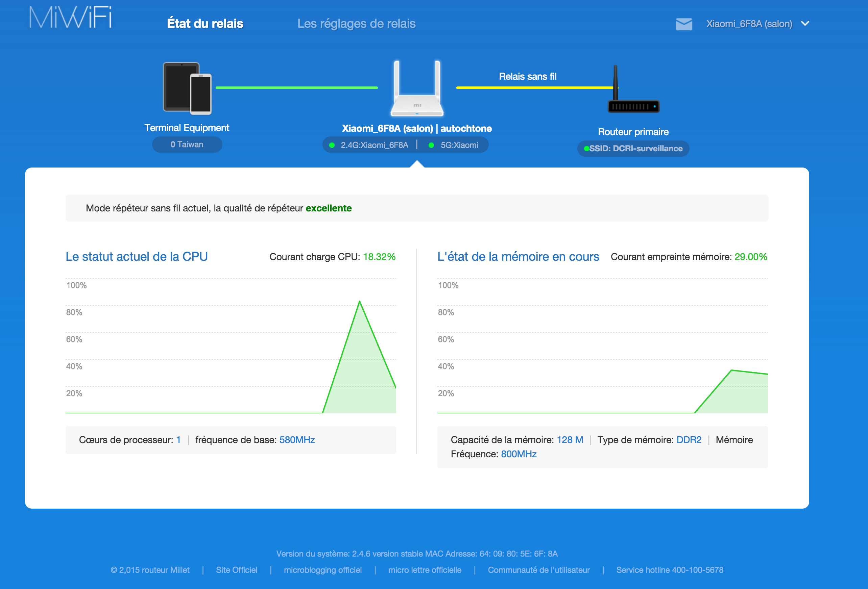This screenshot has height=589, width=868.
Task: Click the 580MHz base frequency value
Action: [x=297, y=440]
